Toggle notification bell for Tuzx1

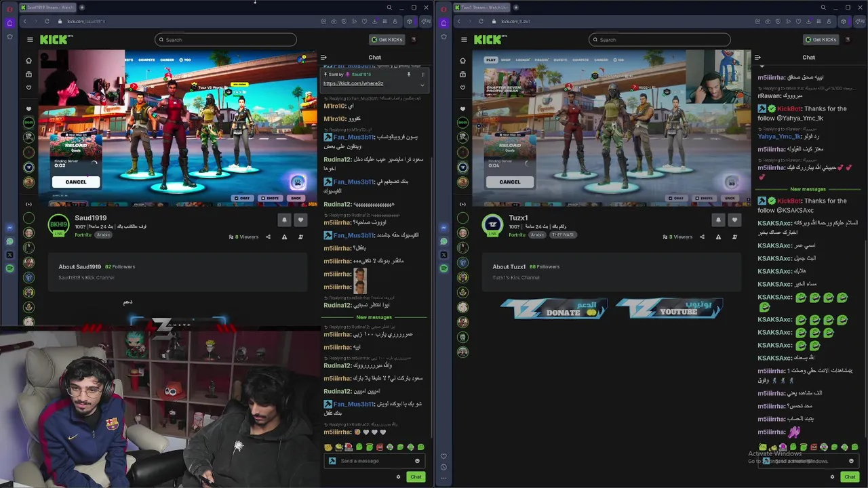pyautogui.click(x=718, y=220)
